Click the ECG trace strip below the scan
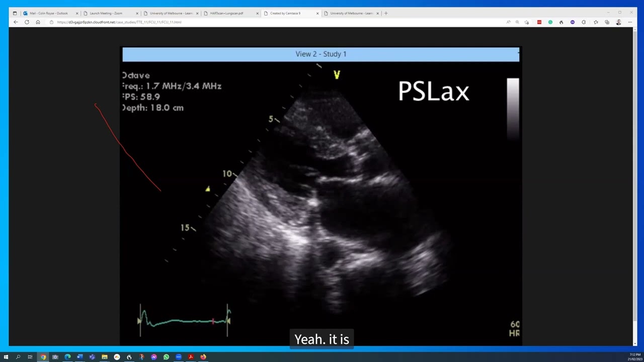 (x=184, y=320)
